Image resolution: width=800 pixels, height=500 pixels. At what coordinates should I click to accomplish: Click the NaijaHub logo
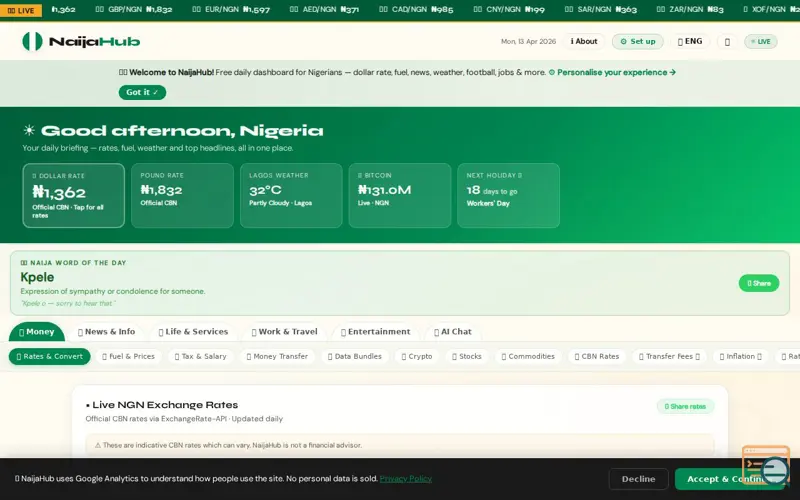[x=81, y=41]
